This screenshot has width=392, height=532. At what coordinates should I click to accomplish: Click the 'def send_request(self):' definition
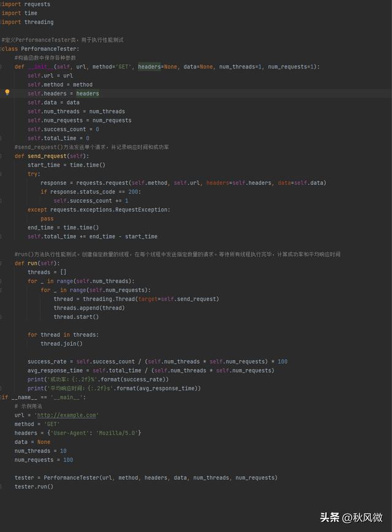tap(51, 156)
